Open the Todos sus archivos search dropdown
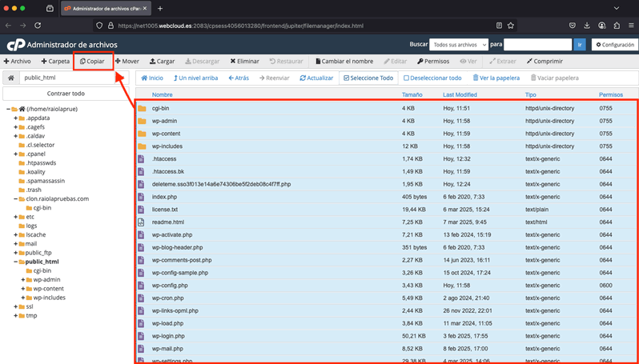Screen dimensions: 639x364 coord(459,44)
